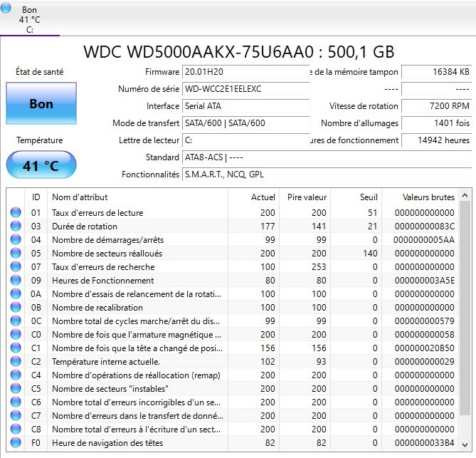Click raw value 000000000029
This screenshot has width=476, height=458.
424,361
